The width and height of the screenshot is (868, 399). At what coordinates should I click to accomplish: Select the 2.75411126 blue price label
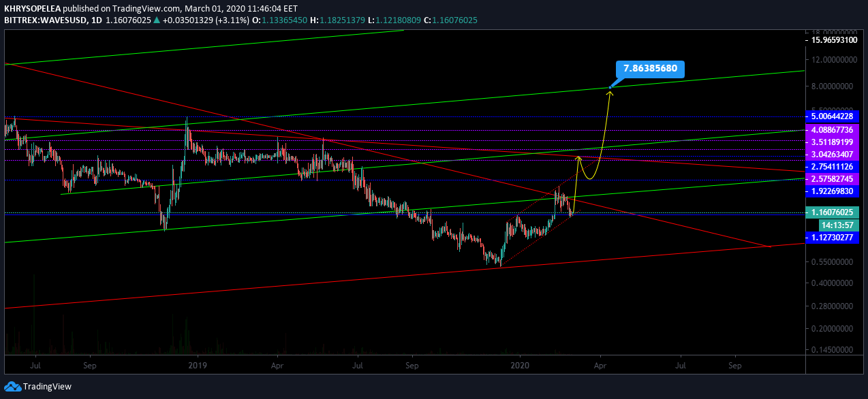833,166
